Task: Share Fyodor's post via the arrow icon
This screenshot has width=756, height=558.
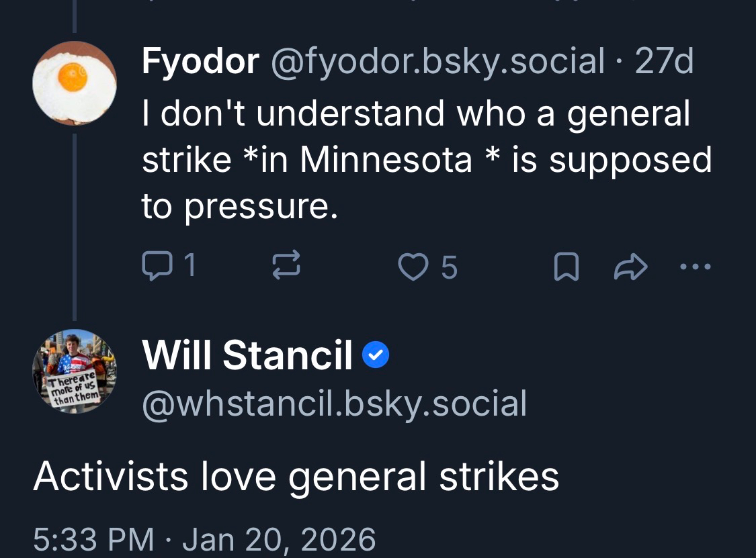Action: 630,268
